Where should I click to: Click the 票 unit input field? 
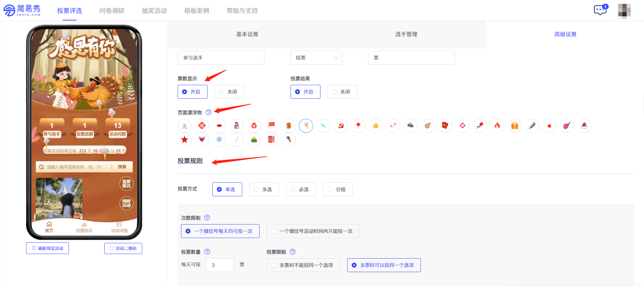[411, 58]
